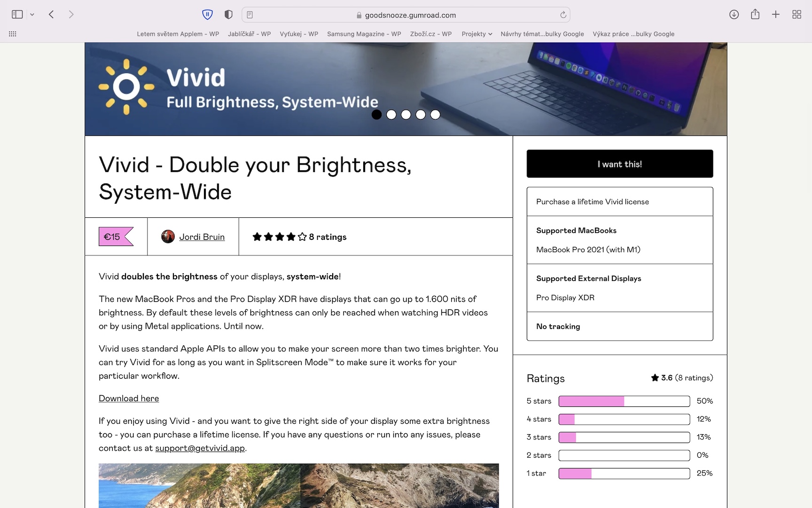Expand the Projekty bookmarks folder
The image size is (812, 508).
(476, 34)
